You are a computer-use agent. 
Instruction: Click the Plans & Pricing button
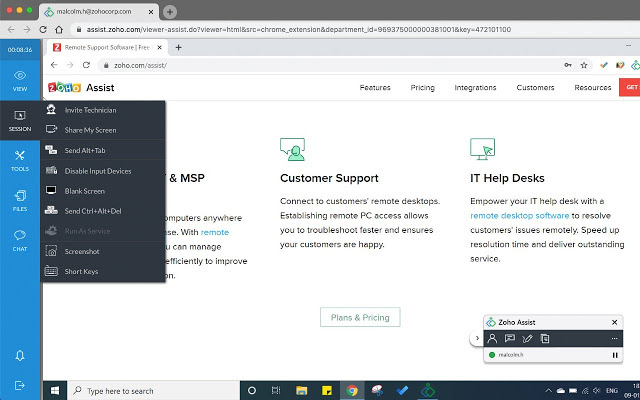pyautogui.click(x=360, y=317)
